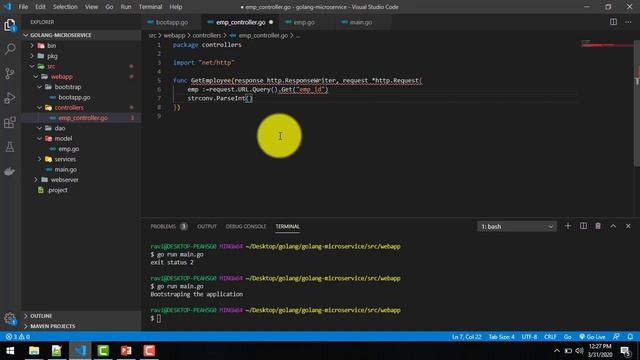Close the terminal panel
Screen dimensions: 640x360
[628, 226]
